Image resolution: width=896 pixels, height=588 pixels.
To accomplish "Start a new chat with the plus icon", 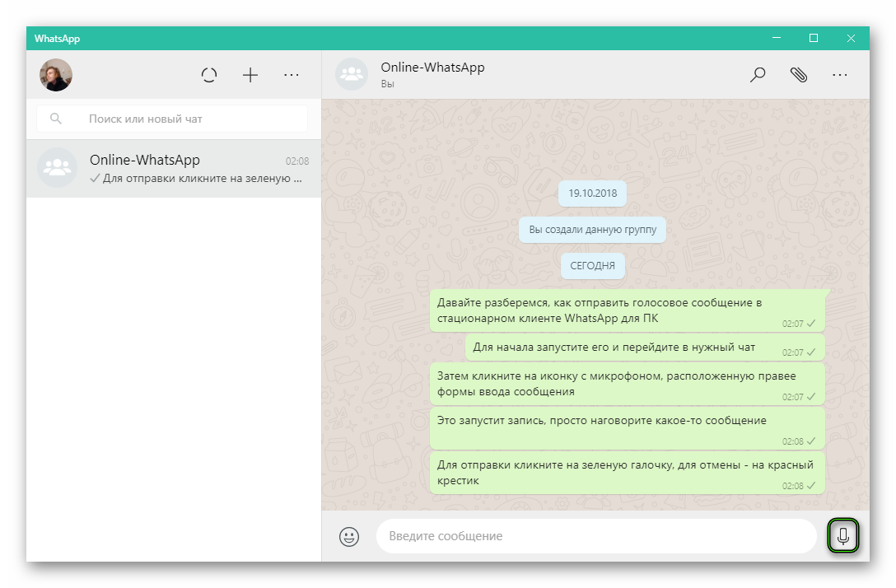I will 250,75.
